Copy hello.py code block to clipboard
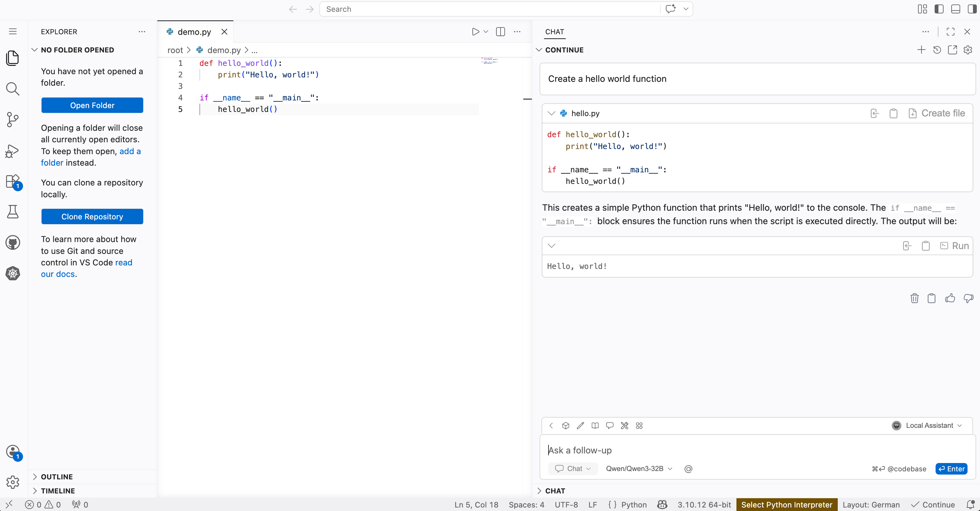Screen dimensions: 980x511 click(x=894, y=114)
